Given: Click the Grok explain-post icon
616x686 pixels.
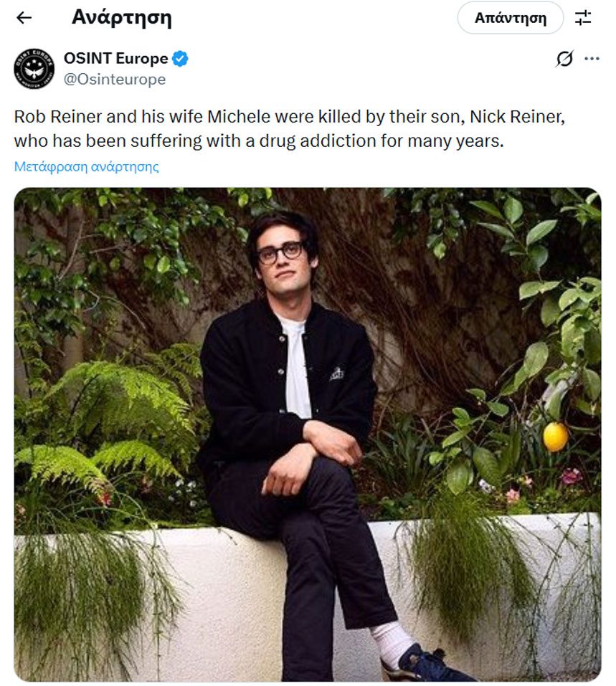Looking at the screenshot, I should coord(564,59).
